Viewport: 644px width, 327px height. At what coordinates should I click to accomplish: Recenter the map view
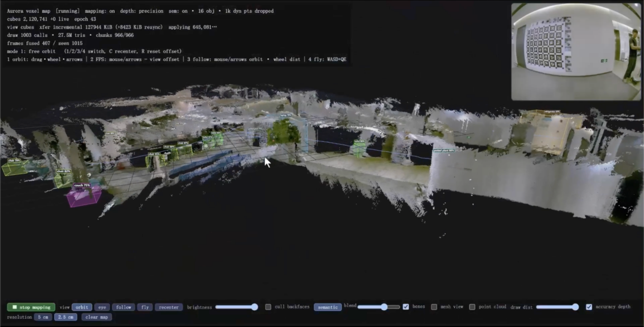pyautogui.click(x=170, y=307)
